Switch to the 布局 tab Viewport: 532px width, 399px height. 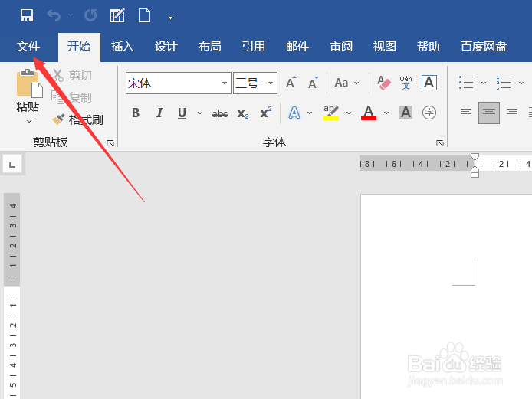point(210,47)
